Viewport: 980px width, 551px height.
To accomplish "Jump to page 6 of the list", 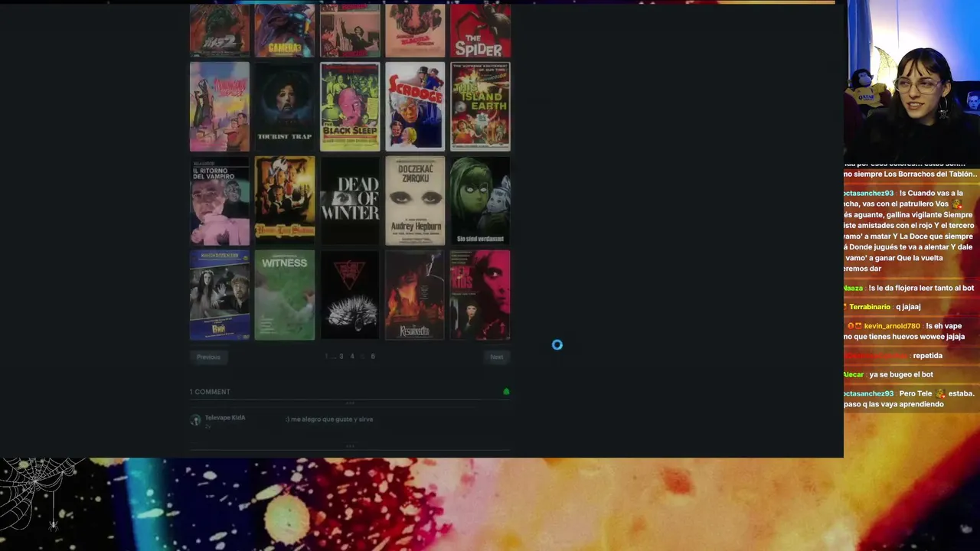I will [373, 357].
